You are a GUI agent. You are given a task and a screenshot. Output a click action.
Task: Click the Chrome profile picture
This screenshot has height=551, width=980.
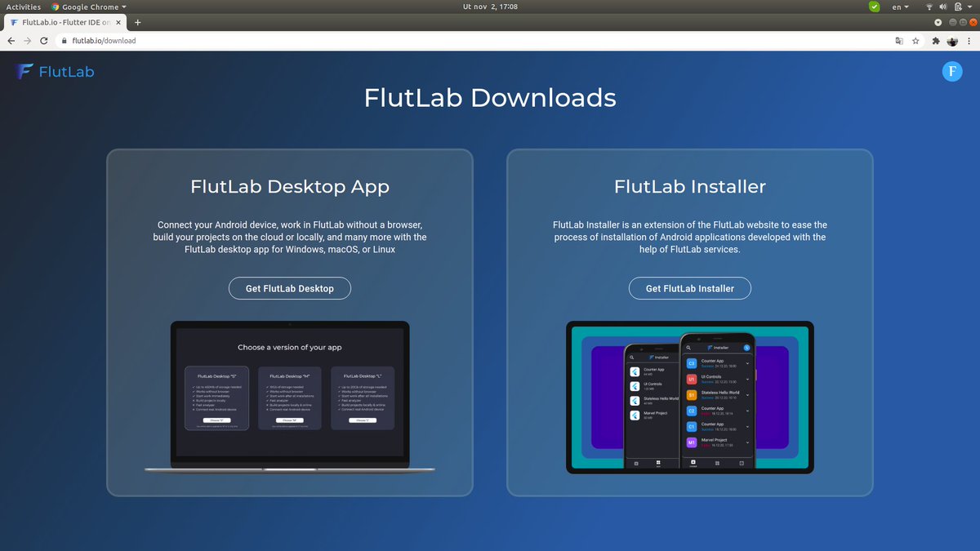coord(952,40)
